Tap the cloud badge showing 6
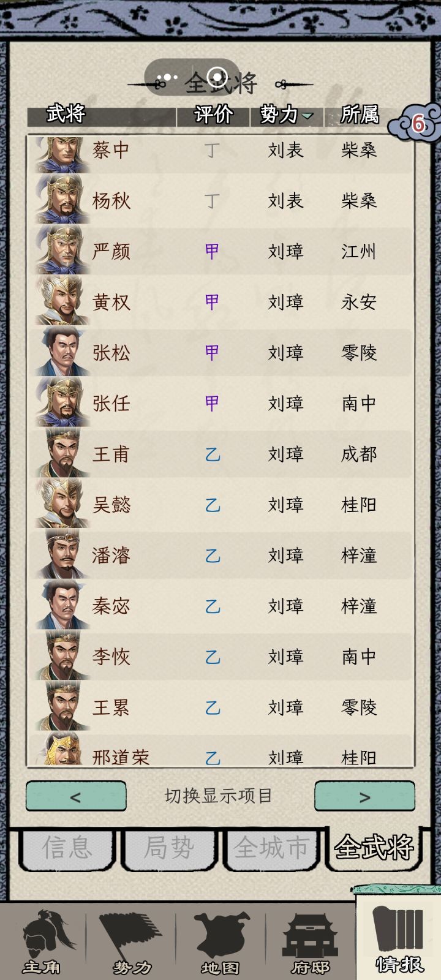The image size is (441, 980). point(417,124)
